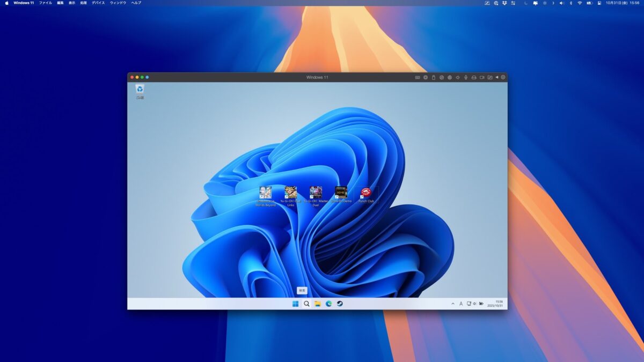Expand the hidden icons chevron in the taskbar tray
Screen dimensions: 644x362
[453, 304]
